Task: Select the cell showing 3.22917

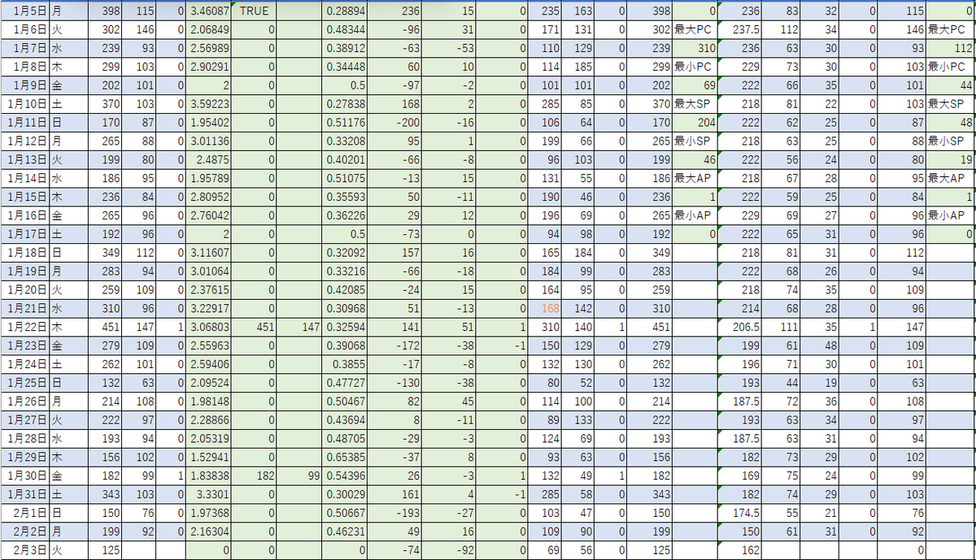Action: 208,308
